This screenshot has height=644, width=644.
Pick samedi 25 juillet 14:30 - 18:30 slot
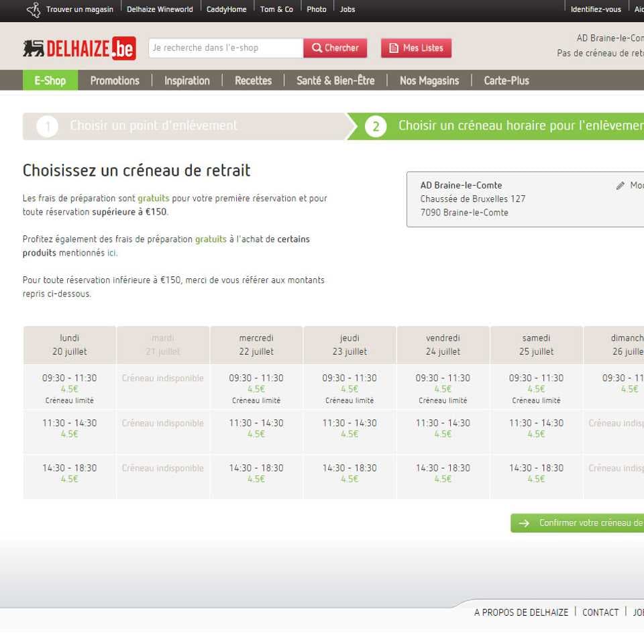coord(537,477)
